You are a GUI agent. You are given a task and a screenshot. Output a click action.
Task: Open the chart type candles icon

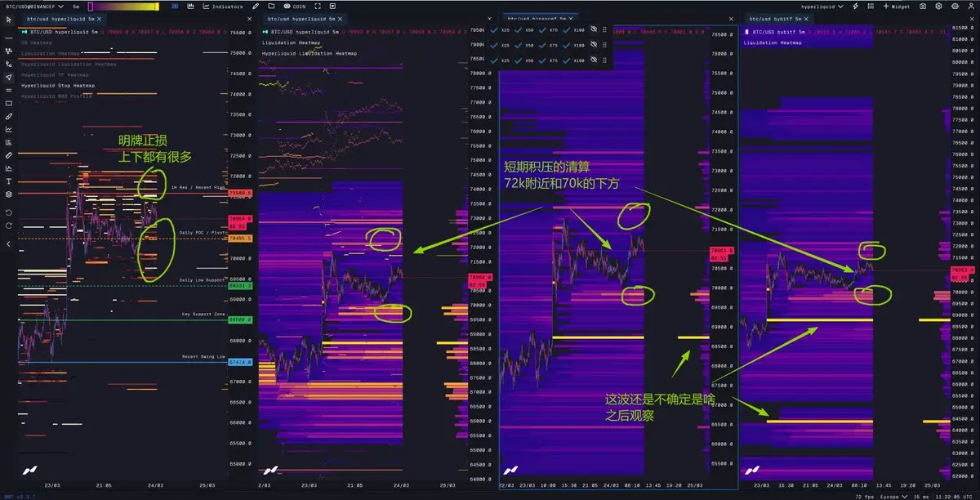pos(190,7)
